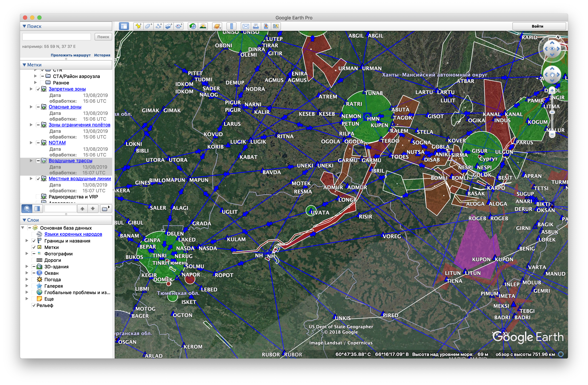Uncheck the Границы и названия layer

coord(34,241)
